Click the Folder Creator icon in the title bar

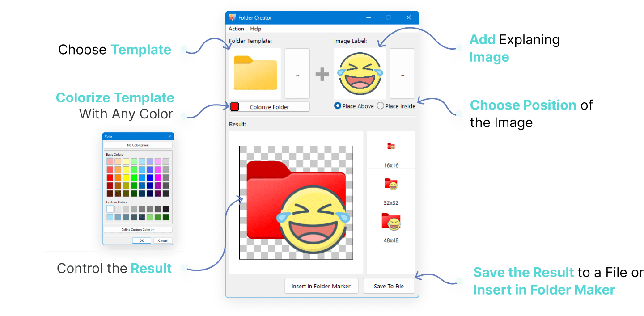pyautogui.click(x=232, y=17)
